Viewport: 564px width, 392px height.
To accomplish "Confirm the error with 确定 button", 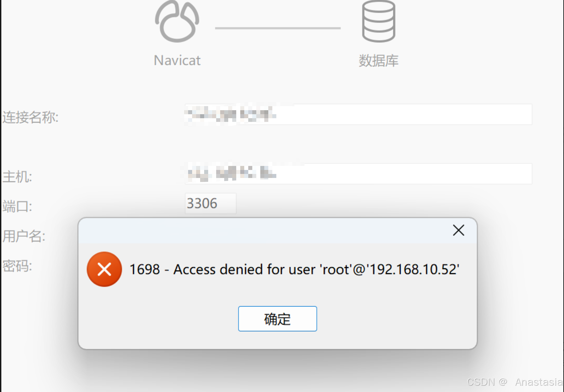I will (277, 319).
